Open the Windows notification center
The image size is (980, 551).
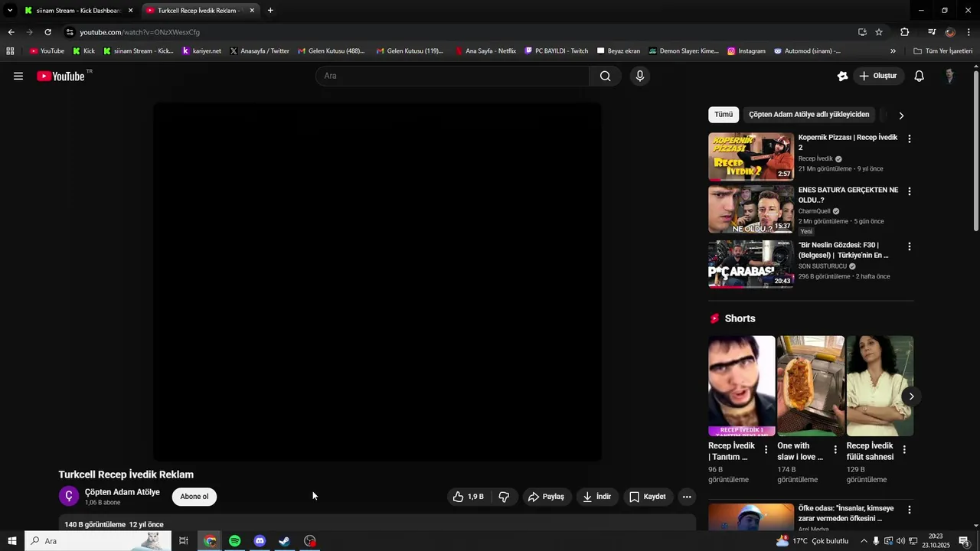click(965, 541)
